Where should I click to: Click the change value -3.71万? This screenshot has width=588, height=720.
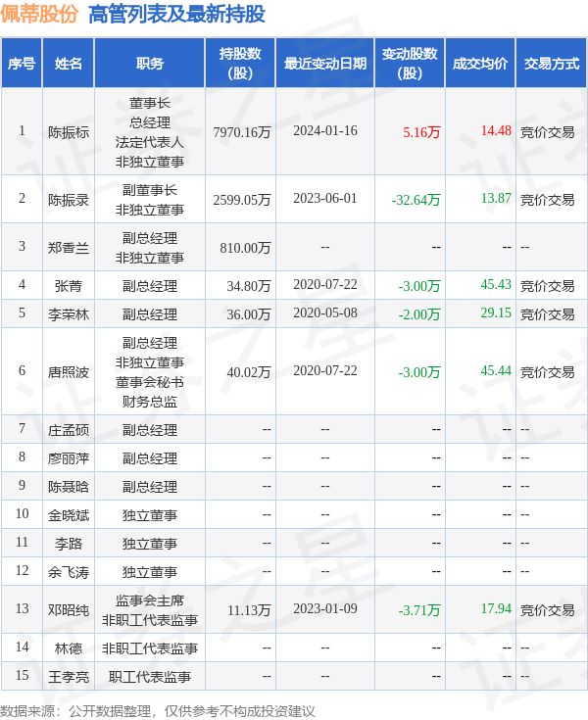(x=419, y=610)
